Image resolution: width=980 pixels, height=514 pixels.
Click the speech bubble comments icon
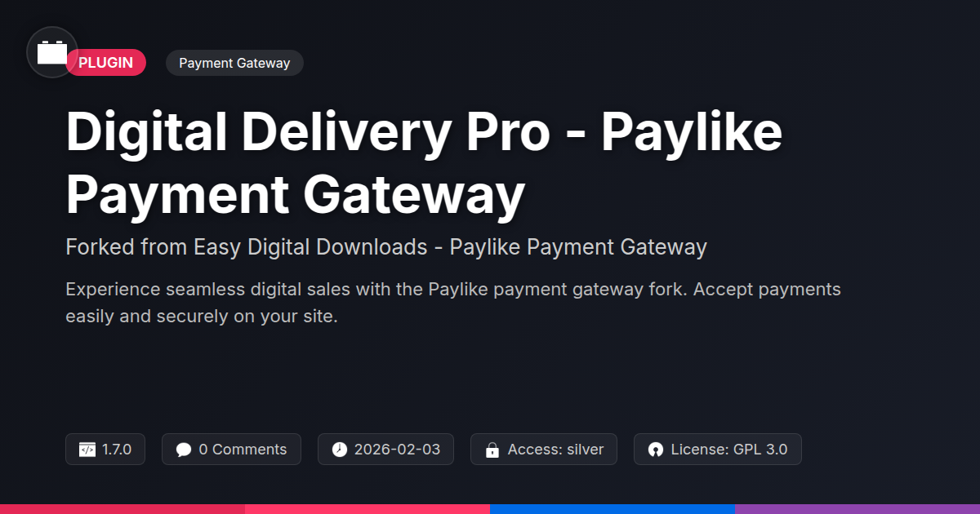point(184,450)
